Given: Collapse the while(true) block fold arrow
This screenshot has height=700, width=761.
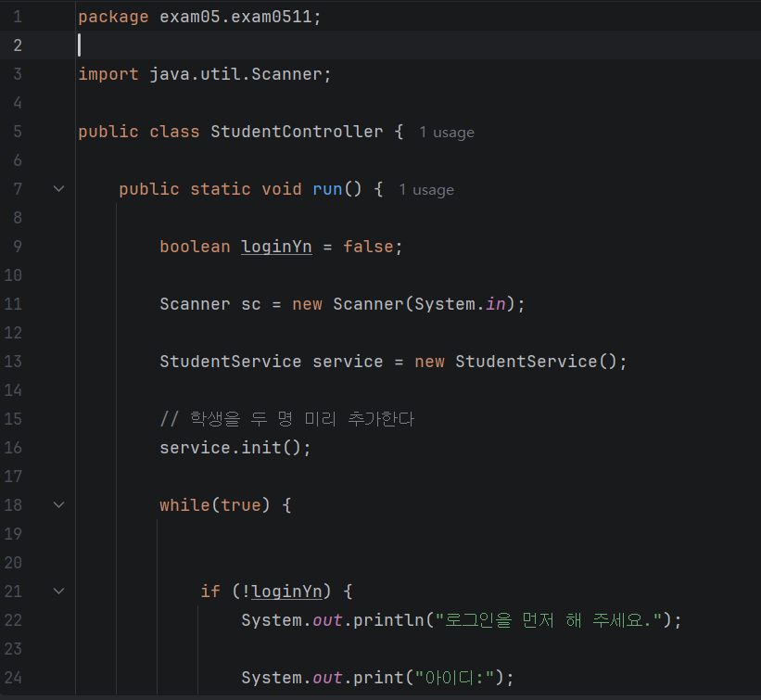Looking at the screenshot, I should [x=58, y=505].
